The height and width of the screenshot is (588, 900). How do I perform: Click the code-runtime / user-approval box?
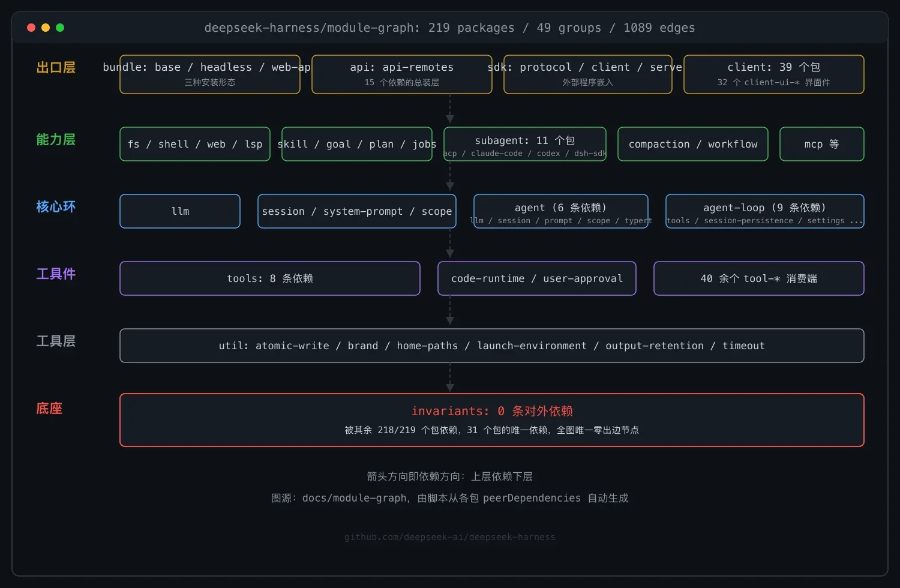tap(537, 278)
